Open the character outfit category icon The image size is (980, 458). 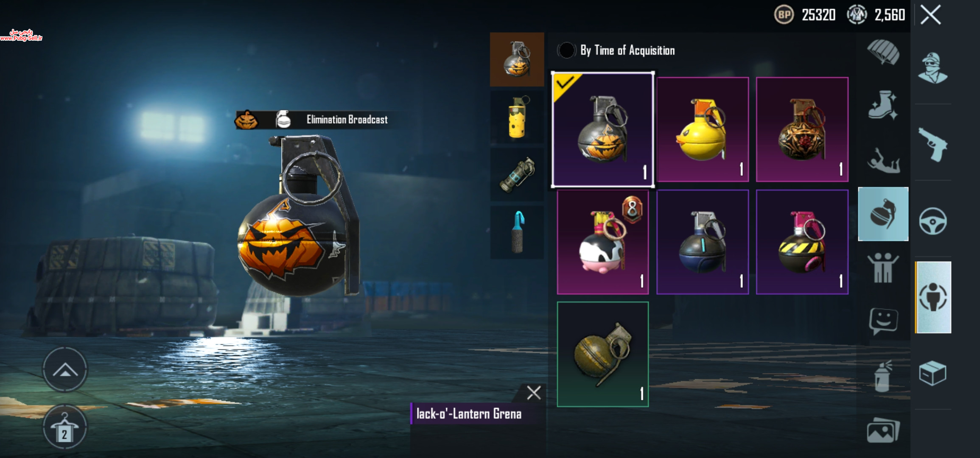click(x=932, y=68)
